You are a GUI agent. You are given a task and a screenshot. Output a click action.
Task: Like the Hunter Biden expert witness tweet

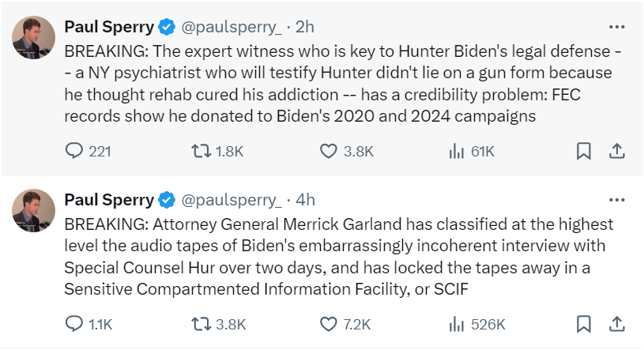click(330, 150)
